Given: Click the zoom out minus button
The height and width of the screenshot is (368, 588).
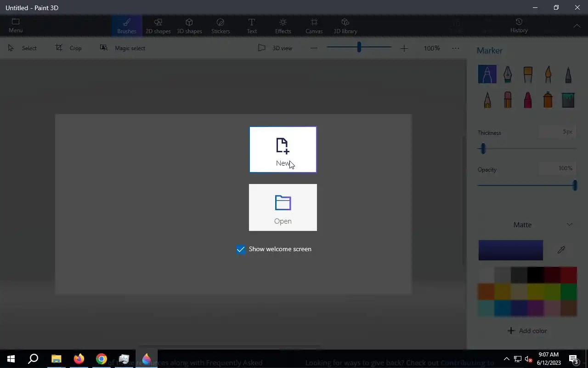Looking at the screenshot, I should pos(314,48).
